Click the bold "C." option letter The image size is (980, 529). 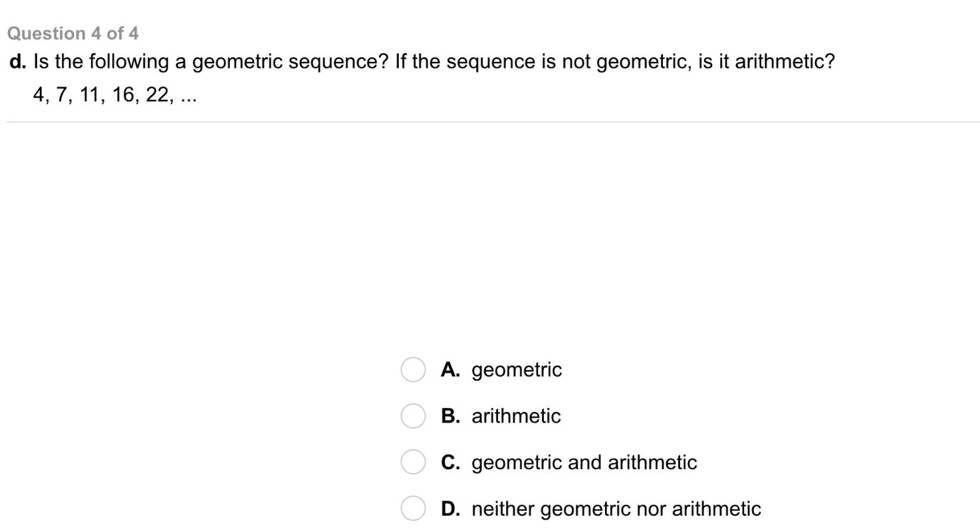450,462
